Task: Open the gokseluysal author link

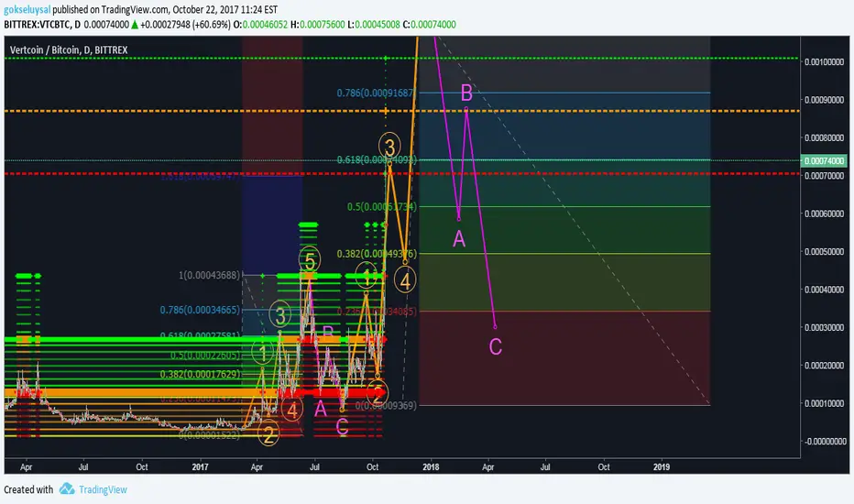Action: coord(27,9)
